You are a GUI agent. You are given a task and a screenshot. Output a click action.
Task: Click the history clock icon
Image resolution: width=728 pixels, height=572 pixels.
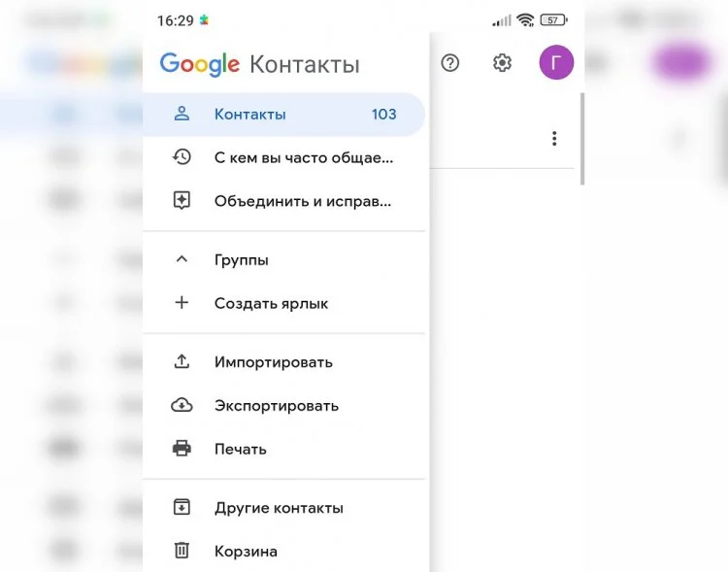click(182, 157)
